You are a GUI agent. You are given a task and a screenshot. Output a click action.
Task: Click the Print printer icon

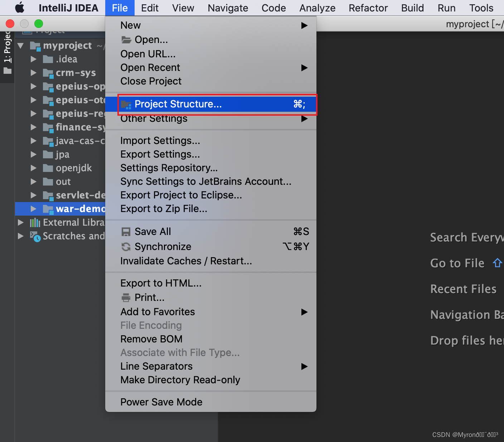pos(126,298)
